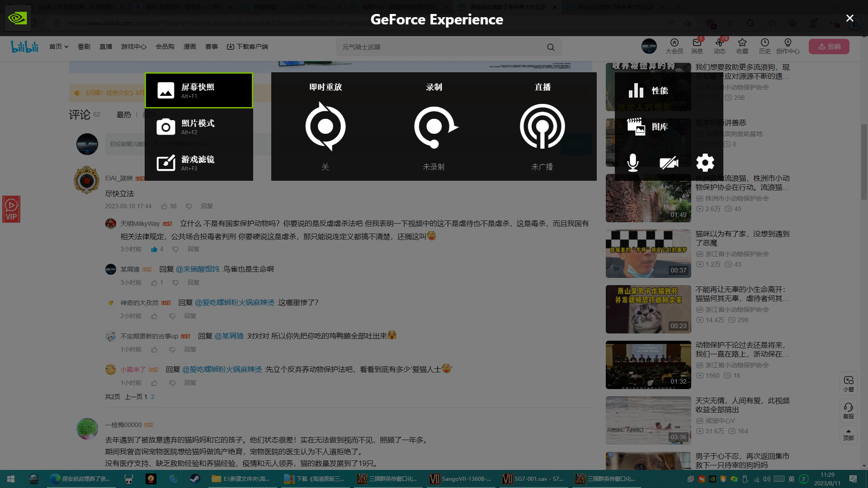Open the 直播 nav item
This screenshot has width=868, height=488.
point(106,47)
